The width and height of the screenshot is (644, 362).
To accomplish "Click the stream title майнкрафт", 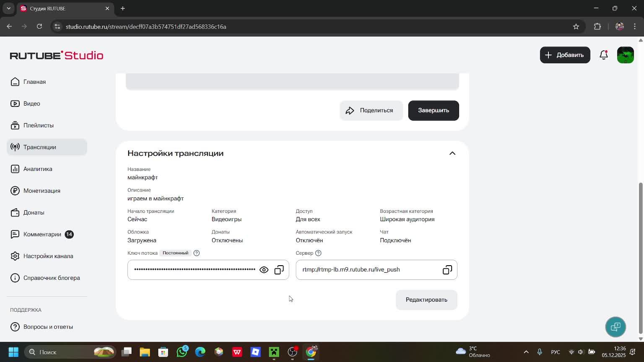I will point(143,178).
